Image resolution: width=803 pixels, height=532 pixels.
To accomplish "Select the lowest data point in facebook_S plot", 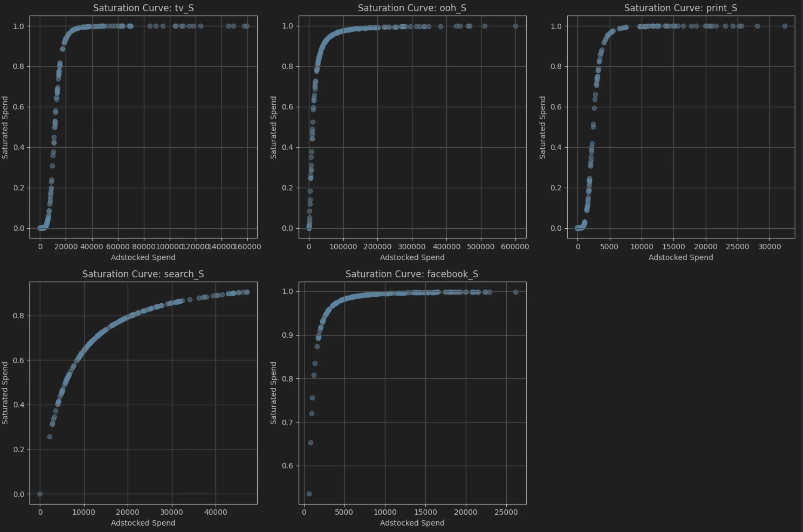I will (x=309, y=494).
